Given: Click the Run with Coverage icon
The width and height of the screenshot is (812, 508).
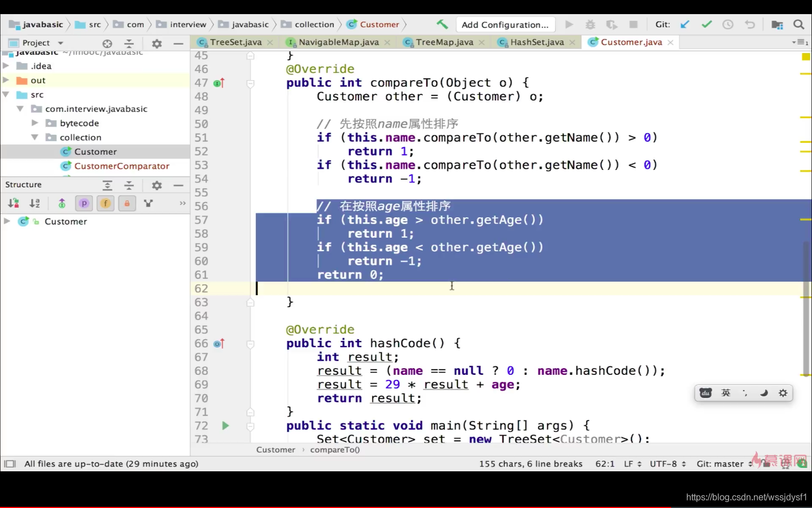Looking at the screenshot, I should coord(611,24).
